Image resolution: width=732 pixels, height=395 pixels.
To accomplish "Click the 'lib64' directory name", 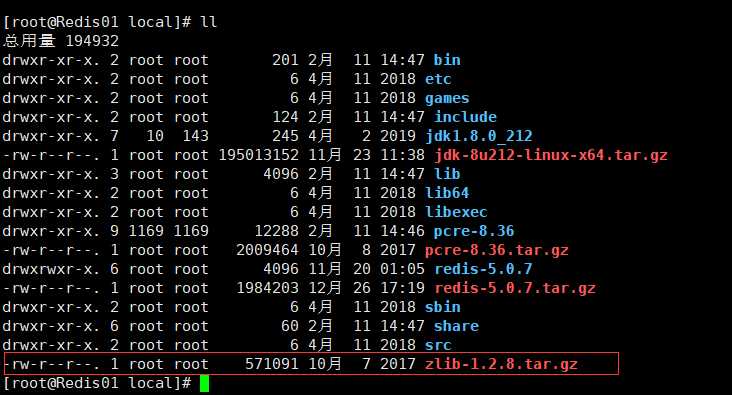I will (447, 193).
